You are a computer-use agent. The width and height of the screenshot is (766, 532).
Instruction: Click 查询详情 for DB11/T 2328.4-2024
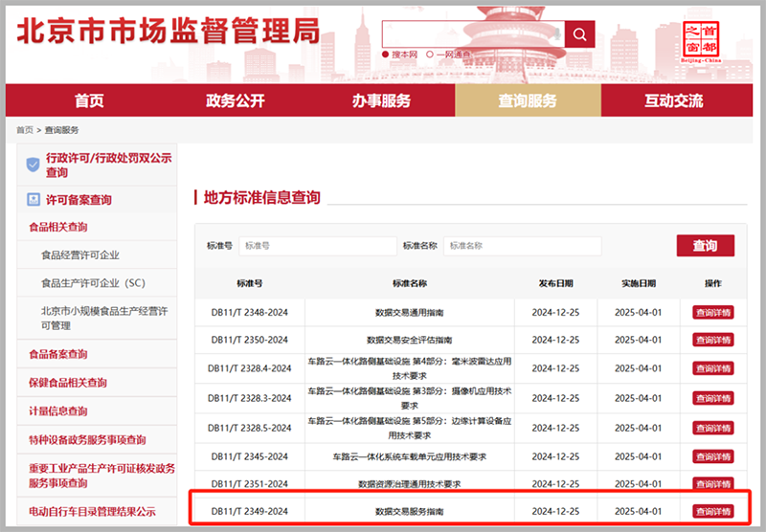pos(712,368)
